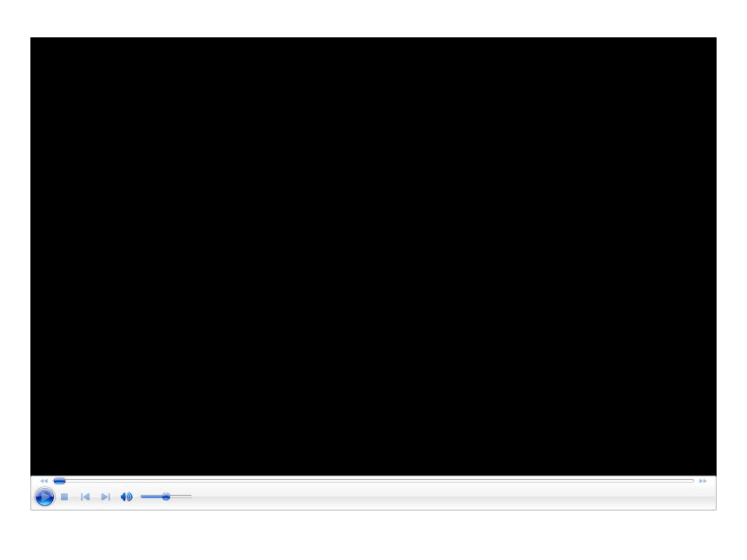Skip to the next track
747x560 pixels.
pos(106,497)
